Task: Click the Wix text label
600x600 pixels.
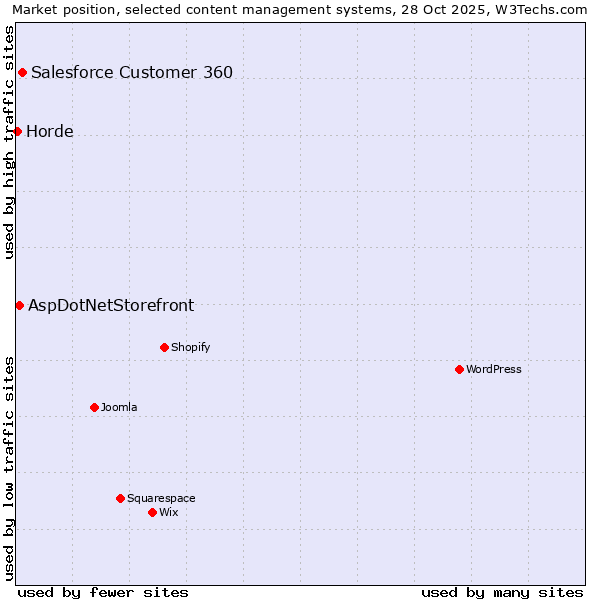Action: point(168,512)
